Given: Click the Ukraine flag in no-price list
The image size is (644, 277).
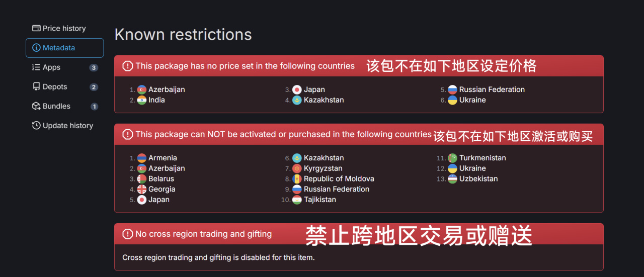Looking at the screenshot, I should (x=452, y=100).
